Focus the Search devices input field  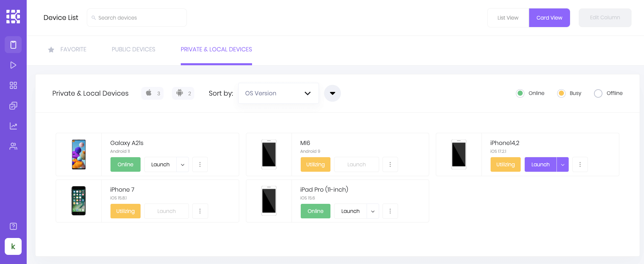pyautogui.click(x=137, y=18)
